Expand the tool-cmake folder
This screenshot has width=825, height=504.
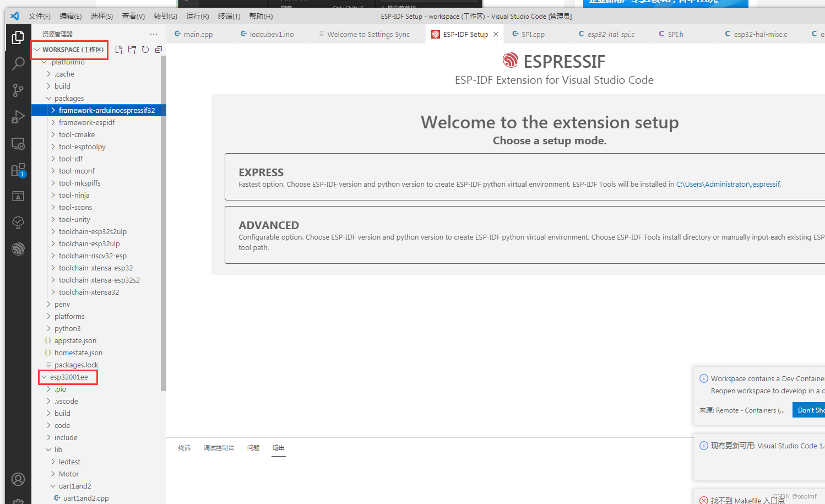click(99, 134)
